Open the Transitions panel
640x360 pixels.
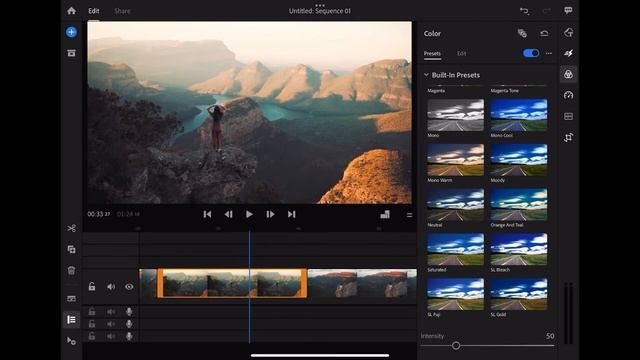[569, 53]
